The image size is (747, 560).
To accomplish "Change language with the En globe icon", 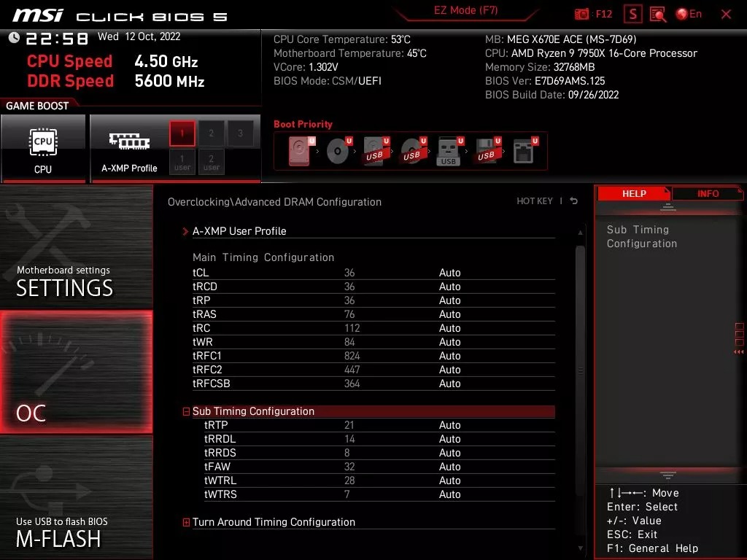I will click(x=689, y=14).
